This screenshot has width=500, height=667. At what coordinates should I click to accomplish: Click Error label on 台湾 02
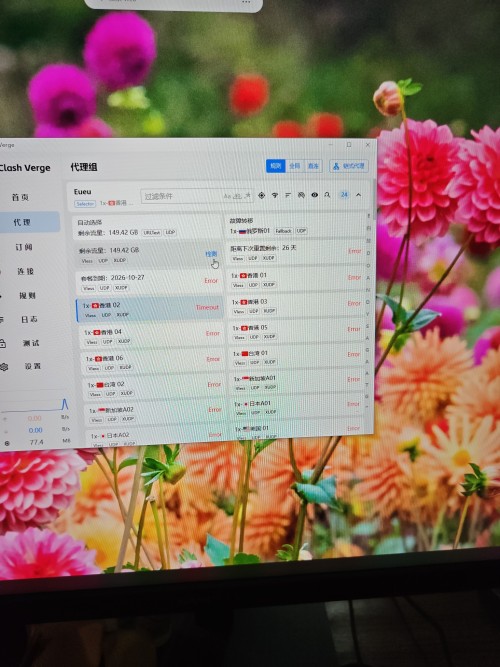pos(214,385)
